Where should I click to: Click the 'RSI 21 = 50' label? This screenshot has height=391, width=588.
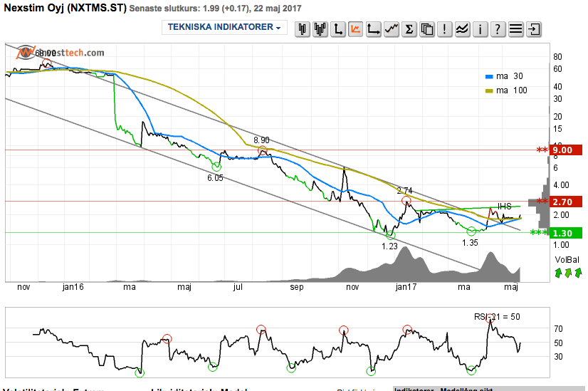tap(497, 317)
